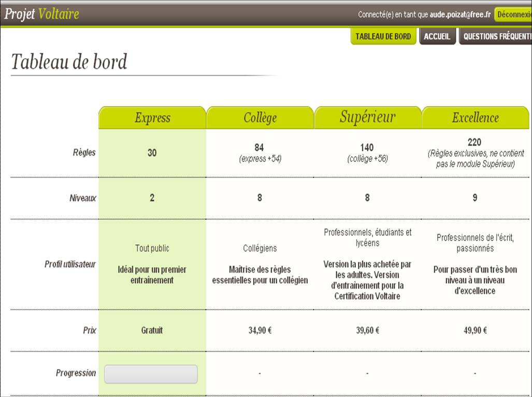This screenshot has height=397, width=532.
Task: Click the 'Collégiens' profile text
Action: (260, 248)
